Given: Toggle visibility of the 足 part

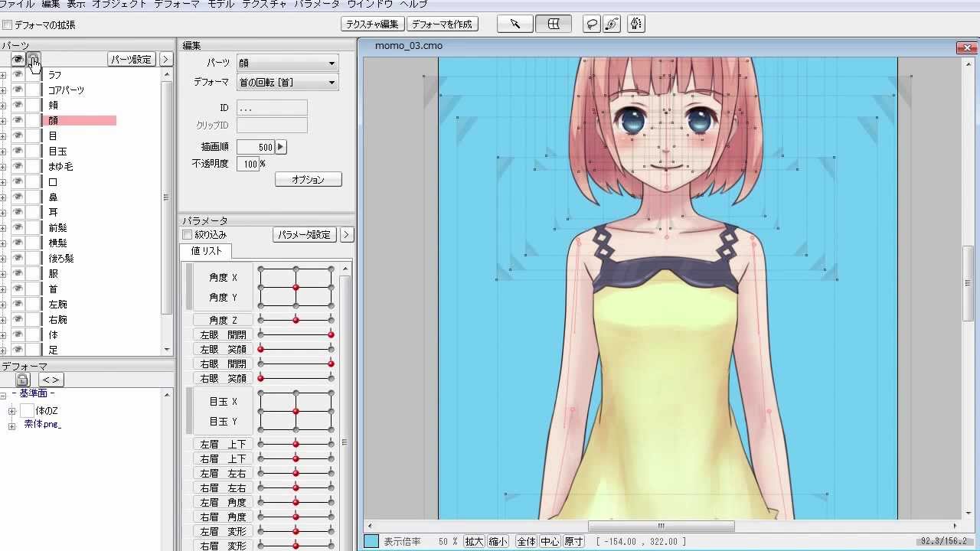Looking at the screenshot, I should pos(18,350).
